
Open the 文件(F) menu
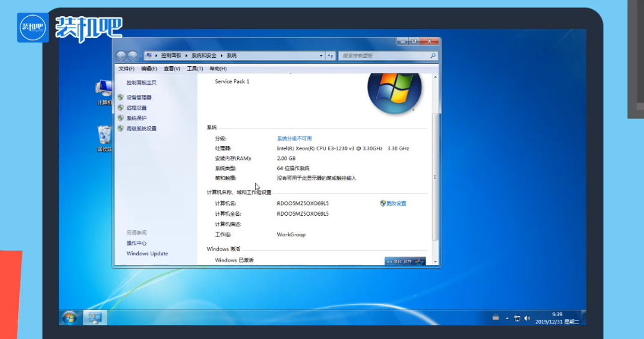(127, 69)
